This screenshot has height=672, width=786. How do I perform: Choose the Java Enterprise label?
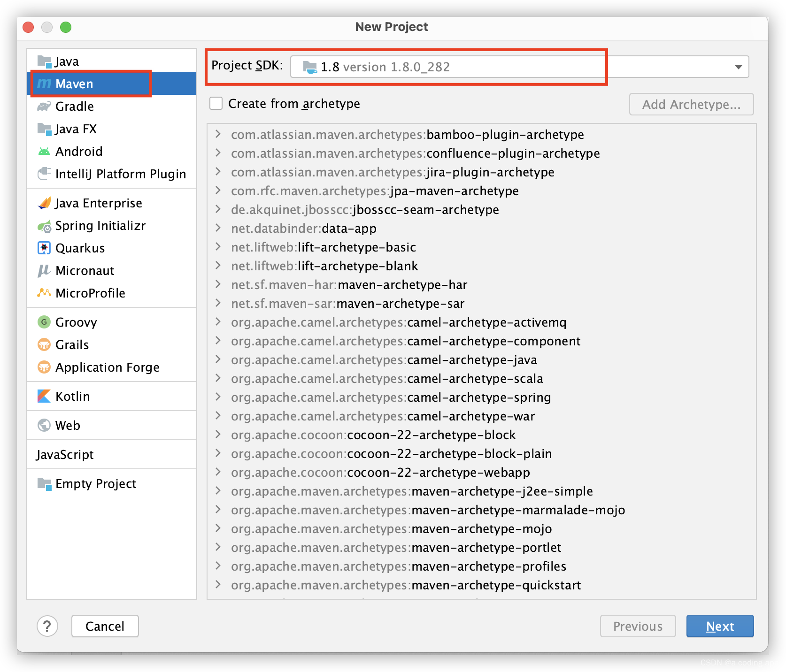pyautogui.click(x=99, y=203)
